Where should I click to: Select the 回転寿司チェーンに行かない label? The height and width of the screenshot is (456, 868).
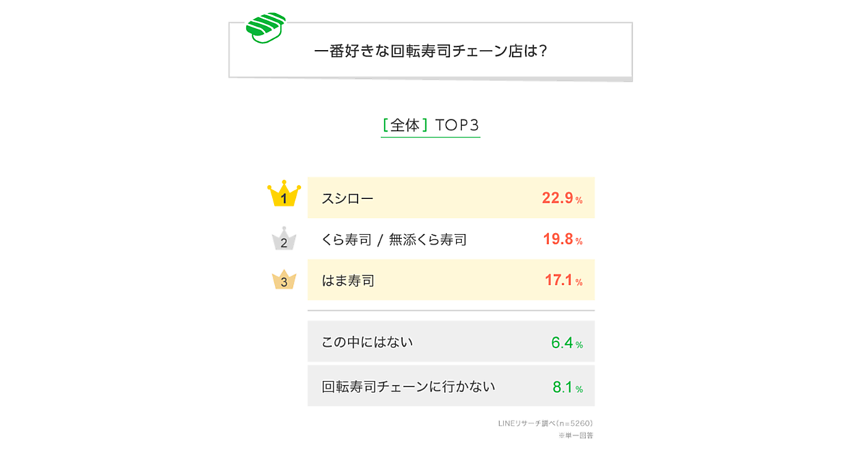click(x=409, y=387)
